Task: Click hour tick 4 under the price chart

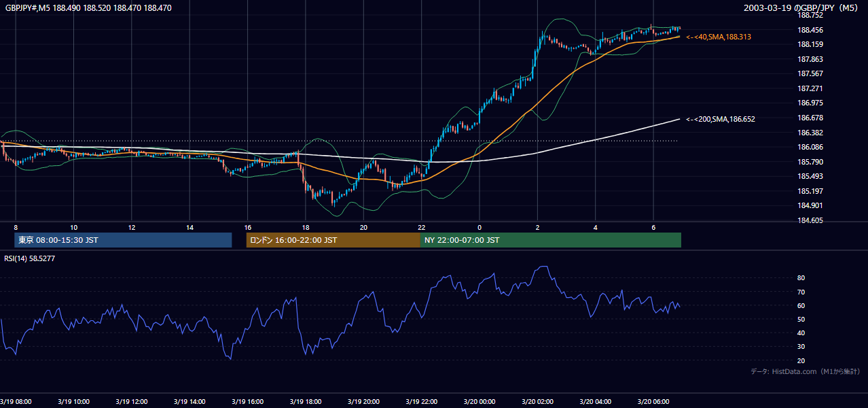Action: point(595,227)
